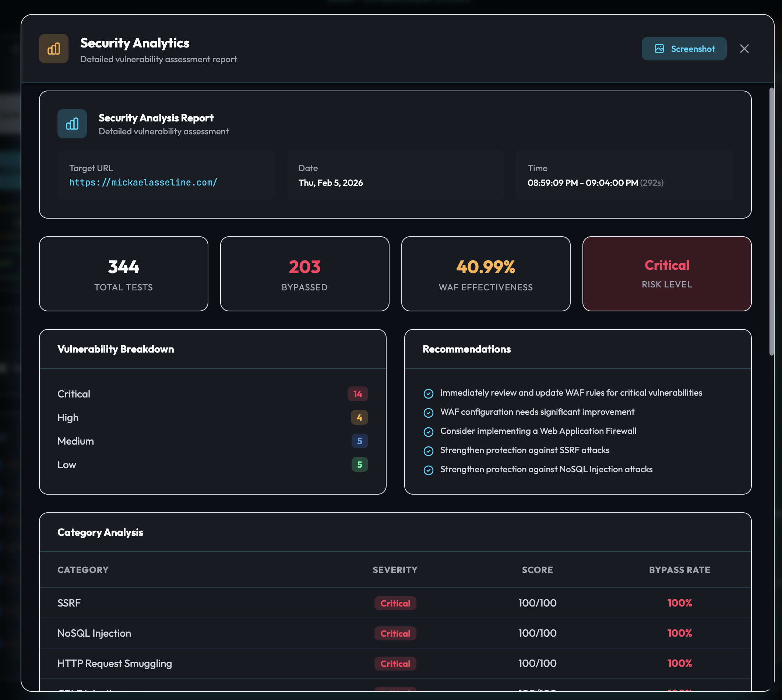Click the Low count badge showing 5

pos(359,464)
